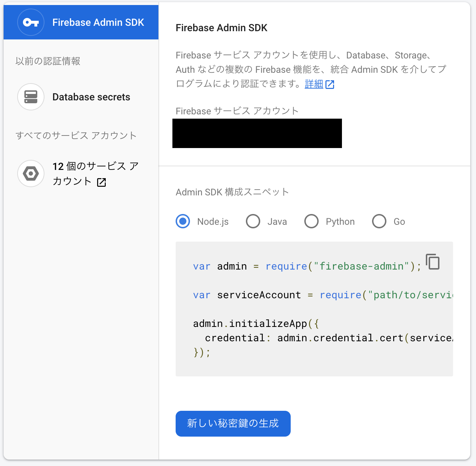Select the Database secrets icon in the sidebar

pyautogui.click(x=31, y=97)
